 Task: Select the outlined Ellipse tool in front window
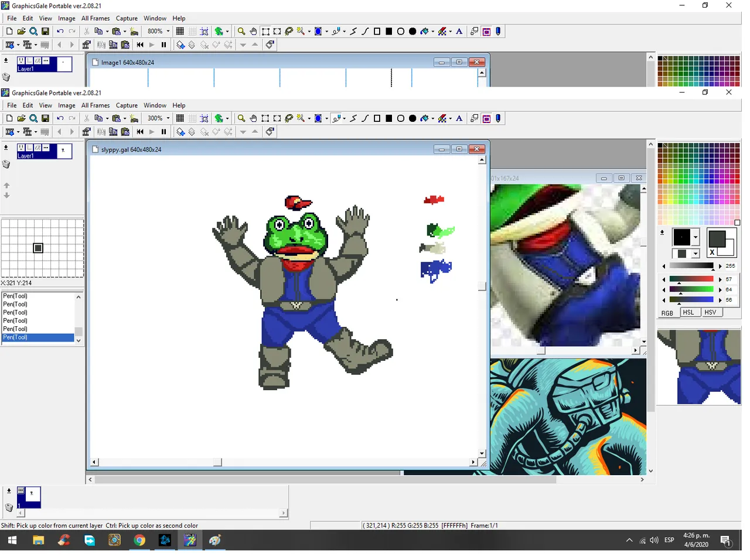coord(401,118)
